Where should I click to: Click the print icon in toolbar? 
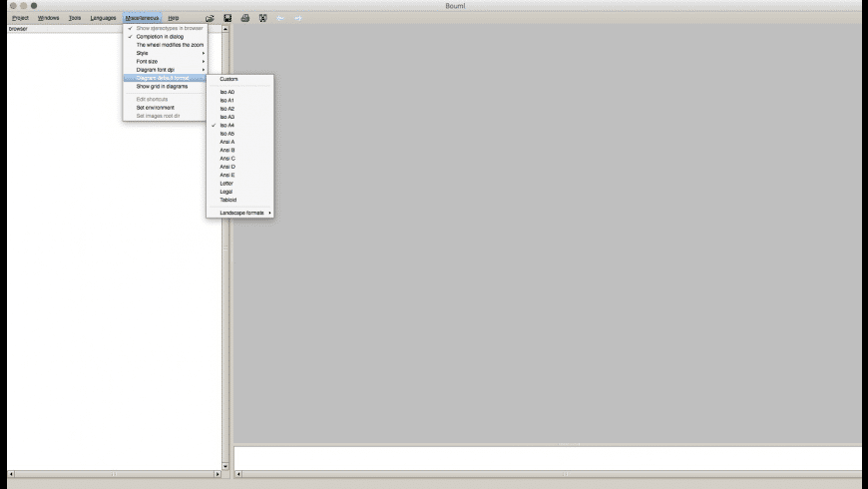tap(245, 18)
